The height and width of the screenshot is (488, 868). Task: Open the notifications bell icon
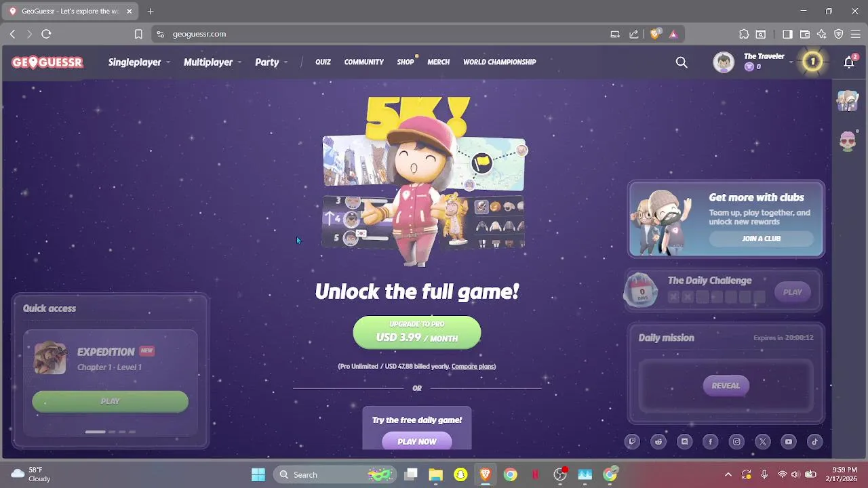coord(849,62)
